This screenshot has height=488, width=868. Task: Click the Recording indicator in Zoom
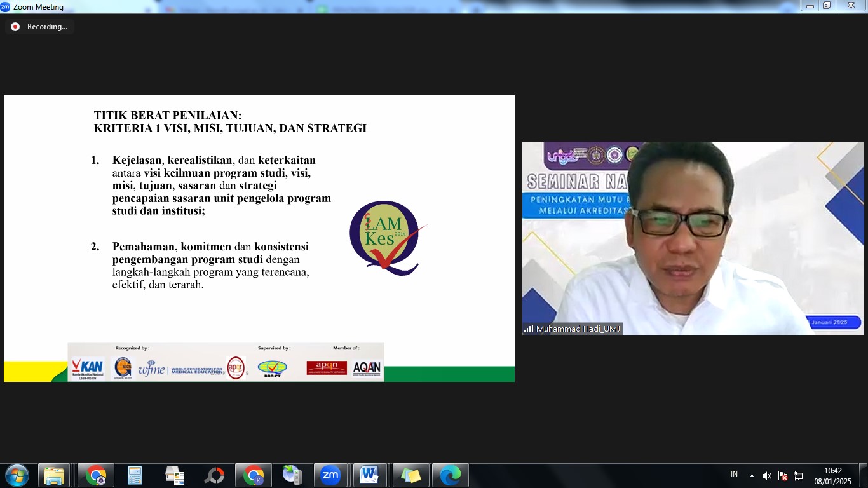[39, 27]
